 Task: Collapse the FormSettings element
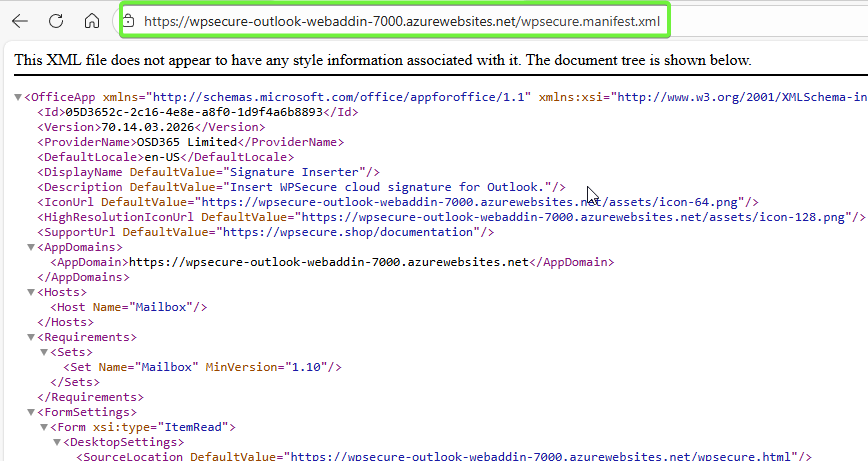pyautogui.click(x=30, y=412)
